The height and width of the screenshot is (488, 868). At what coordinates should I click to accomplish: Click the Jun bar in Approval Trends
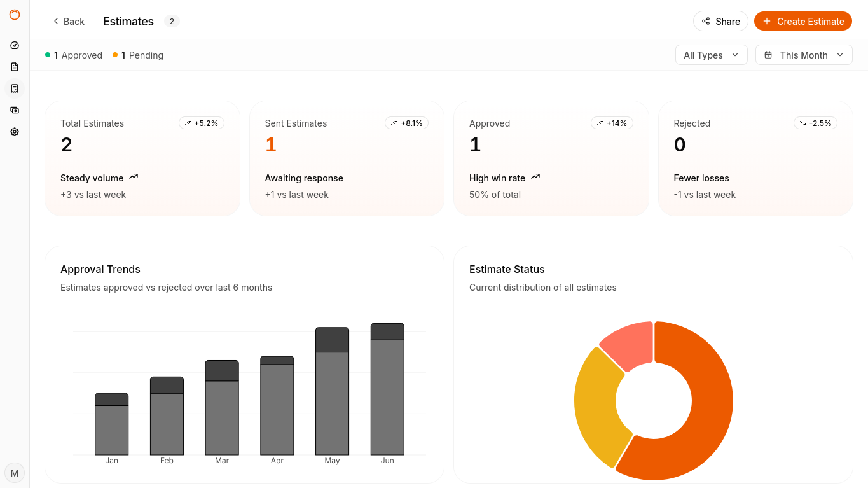click(x=387, y=389)
